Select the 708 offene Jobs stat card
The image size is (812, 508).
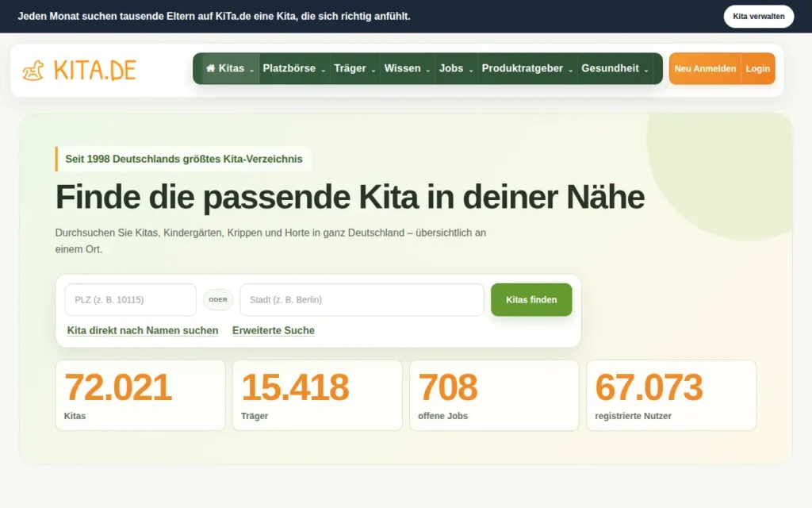(495, 395)
